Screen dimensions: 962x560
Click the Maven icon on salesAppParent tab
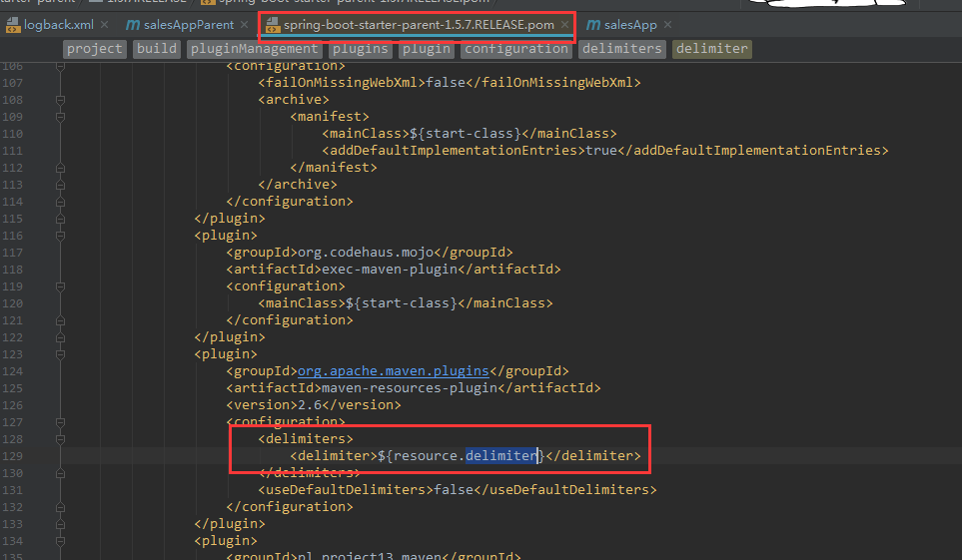point(133,25)
